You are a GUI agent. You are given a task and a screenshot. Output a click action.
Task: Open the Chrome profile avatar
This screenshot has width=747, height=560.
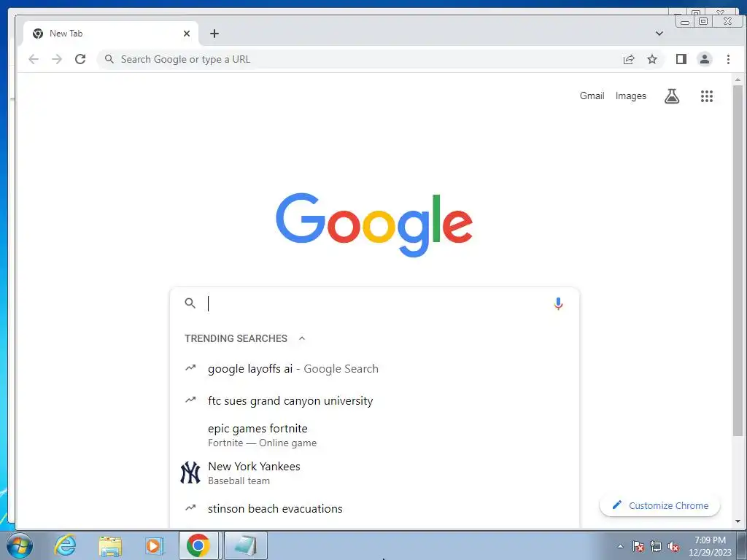(705, 59)
